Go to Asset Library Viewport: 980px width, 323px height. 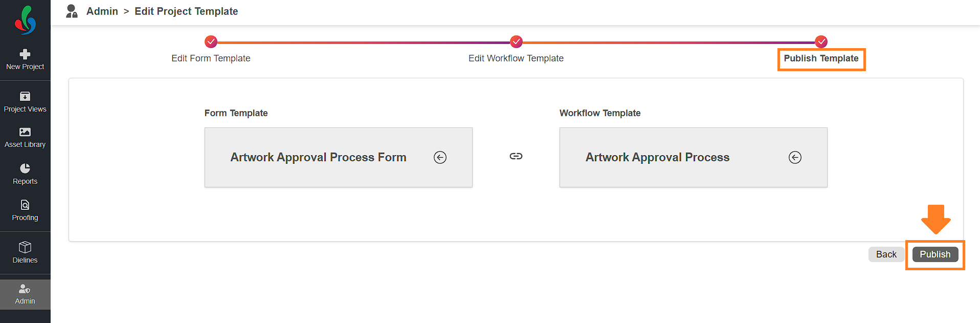25,138
